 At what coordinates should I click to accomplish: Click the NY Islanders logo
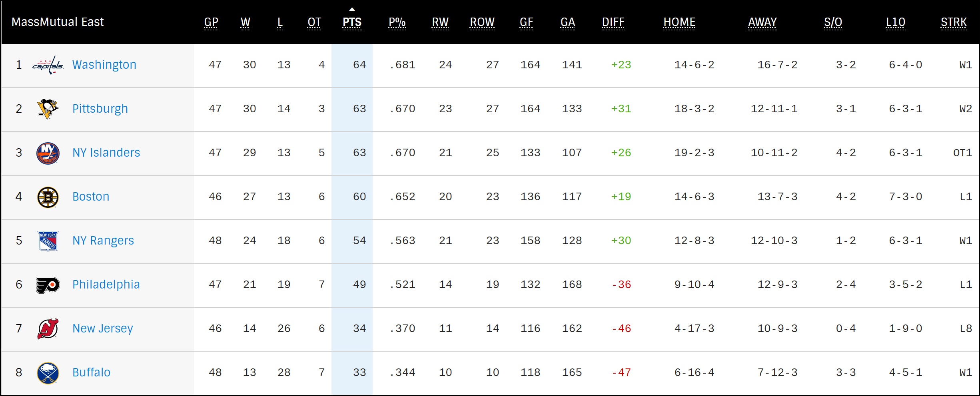(48, 153)
